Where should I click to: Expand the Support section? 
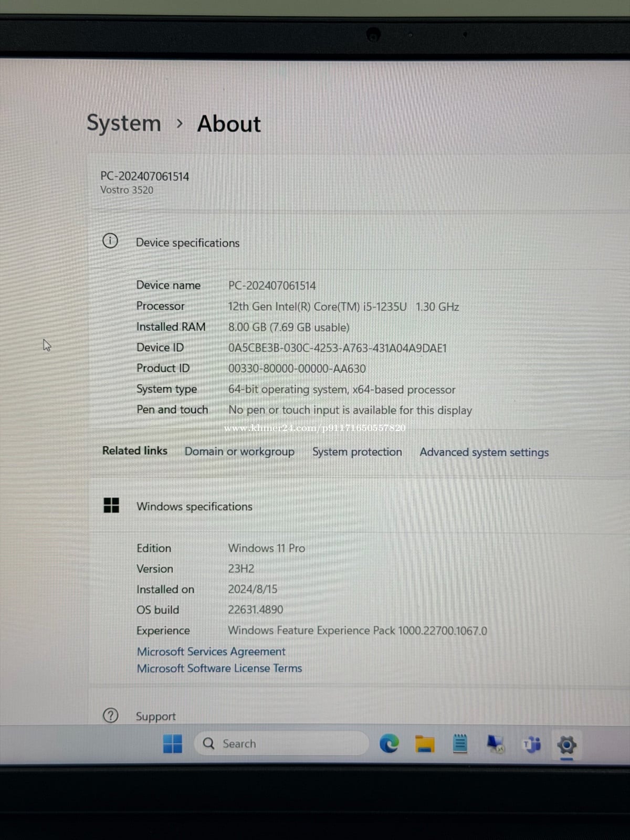[360, 716]
